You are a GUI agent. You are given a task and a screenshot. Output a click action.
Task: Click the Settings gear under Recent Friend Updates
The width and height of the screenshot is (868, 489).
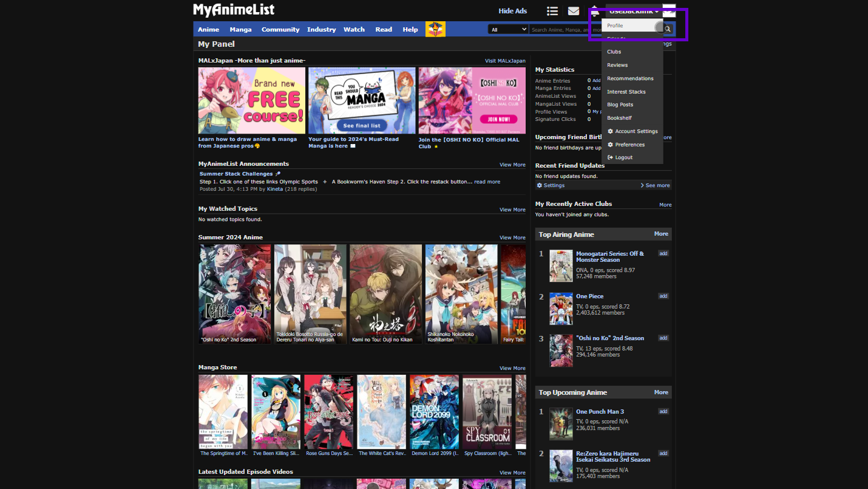click(540, 185)
